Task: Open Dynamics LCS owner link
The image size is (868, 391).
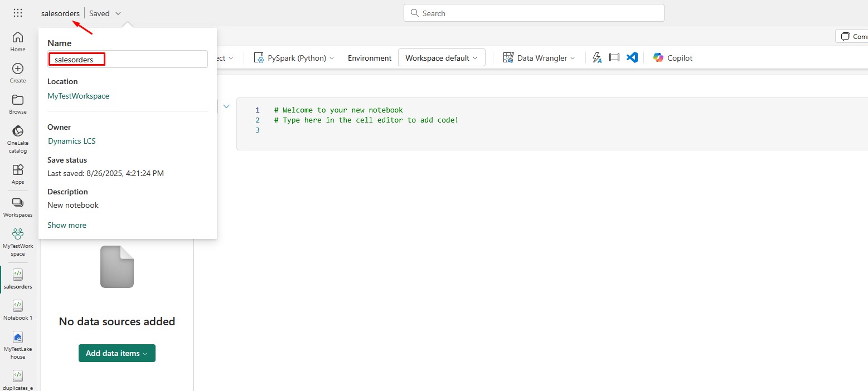Action: click(72, 141)
